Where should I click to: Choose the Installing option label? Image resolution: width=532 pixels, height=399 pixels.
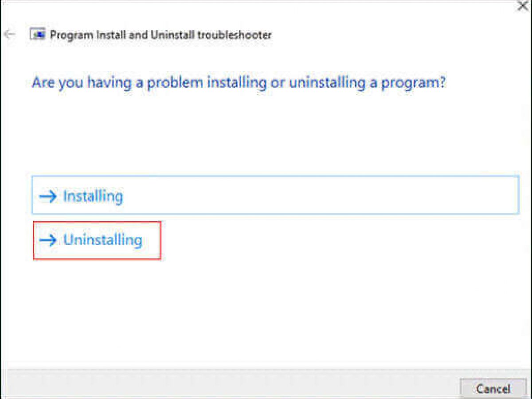coord(93,196)
